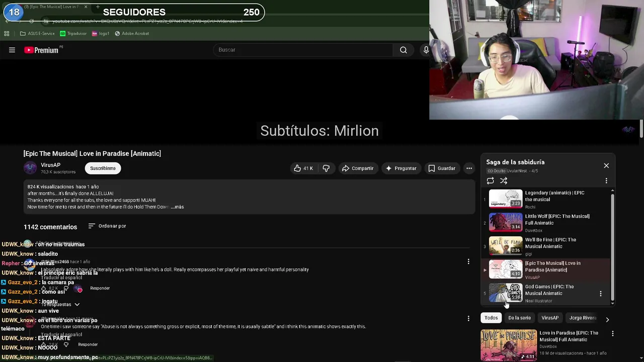Play Little Wolf Full Animatic playlist item
The image size is (644, 362).
coord(545,223)
